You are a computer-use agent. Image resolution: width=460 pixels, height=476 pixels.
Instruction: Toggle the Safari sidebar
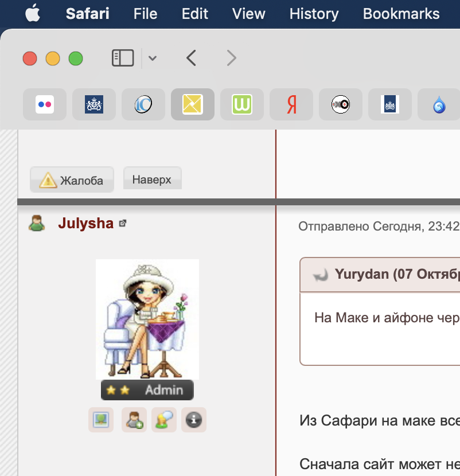[123, 58]
